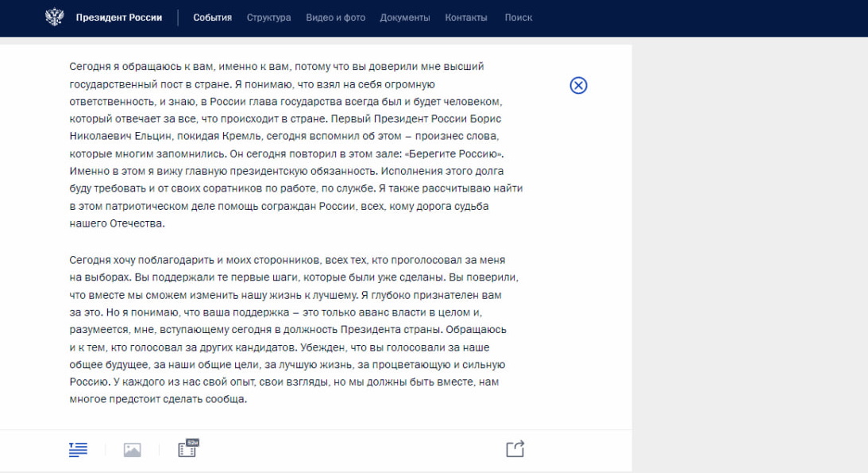The width and height of the screenshot is (868, 473).
Task: Click the Russian coat of arms emblem
Action: pyautogui.click(x=54, y=17)
